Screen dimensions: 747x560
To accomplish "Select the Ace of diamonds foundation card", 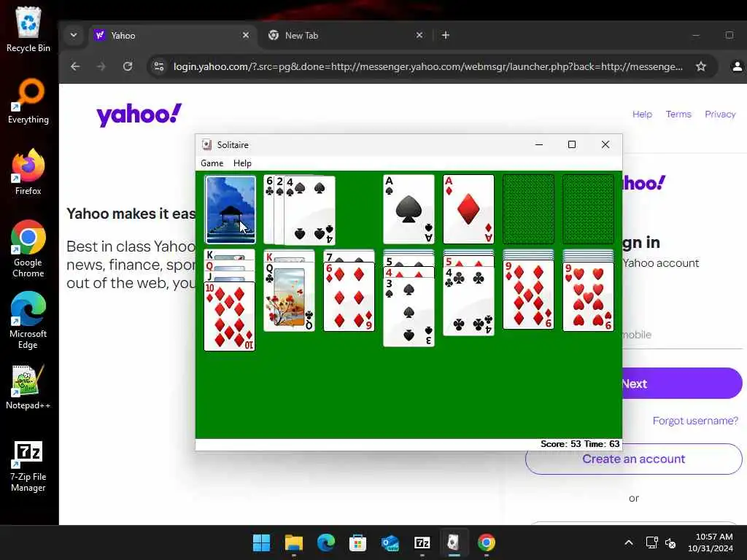I will [469, 209].
